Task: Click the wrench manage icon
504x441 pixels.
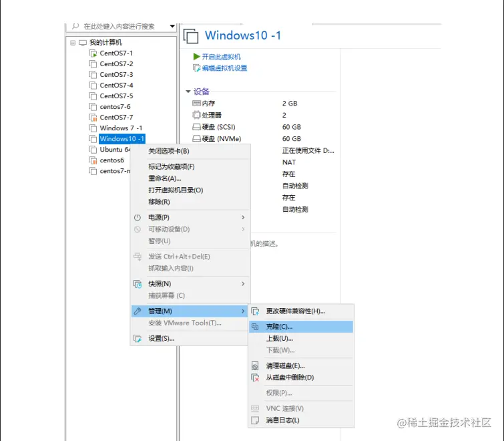Action: (138, 311)
